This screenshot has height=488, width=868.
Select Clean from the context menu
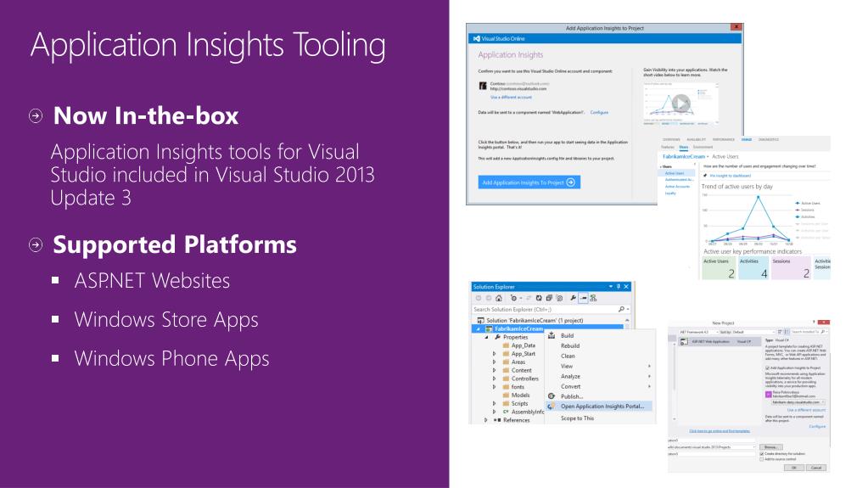568,356
